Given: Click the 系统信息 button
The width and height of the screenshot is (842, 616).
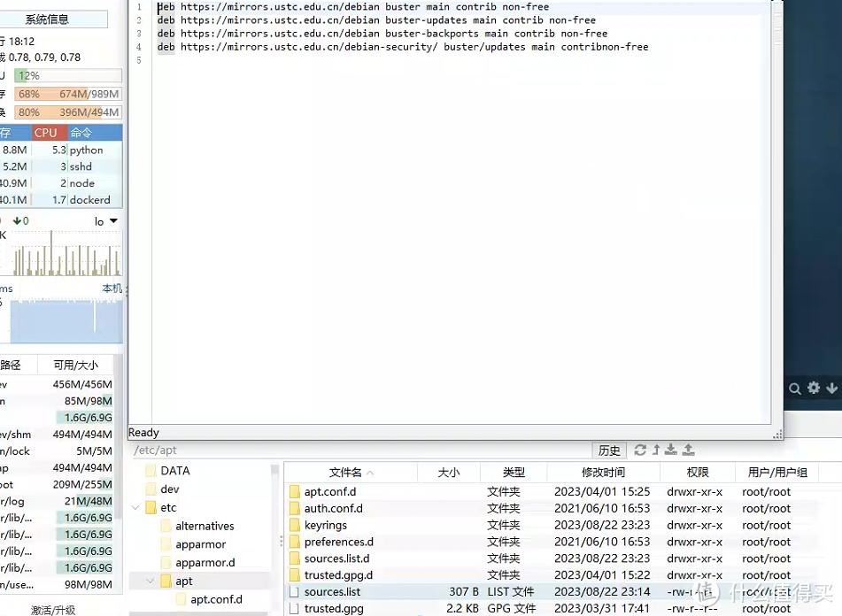Looking at the screenshot, I should (x=47, y=19).
